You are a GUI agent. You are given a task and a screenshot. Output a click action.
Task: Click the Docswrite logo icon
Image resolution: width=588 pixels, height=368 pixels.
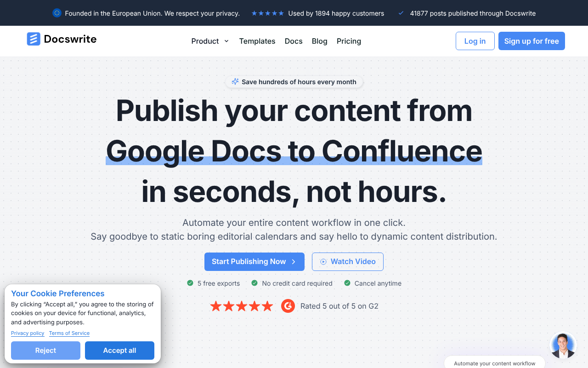pos(33,39)
